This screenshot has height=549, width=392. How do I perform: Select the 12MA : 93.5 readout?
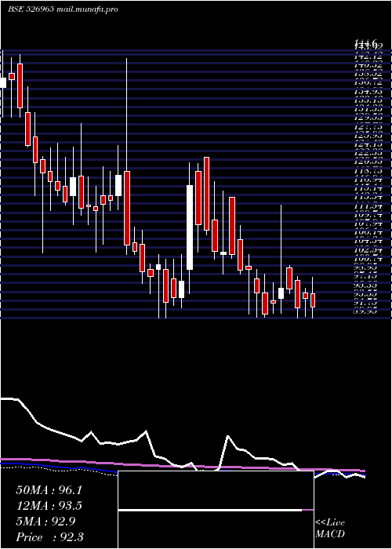pos(49,506)
